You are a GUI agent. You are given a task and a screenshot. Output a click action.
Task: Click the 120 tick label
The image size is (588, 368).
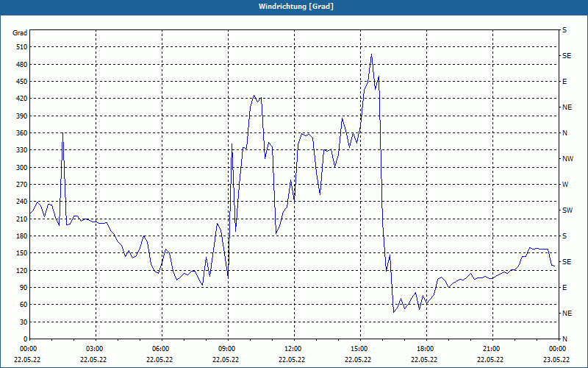click(x=22, y=270)
